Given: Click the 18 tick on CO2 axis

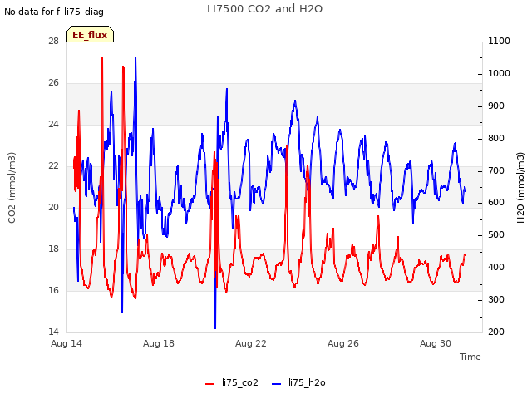Looking at the screenshot, I should pyautogui.click(x=53, y=249).
